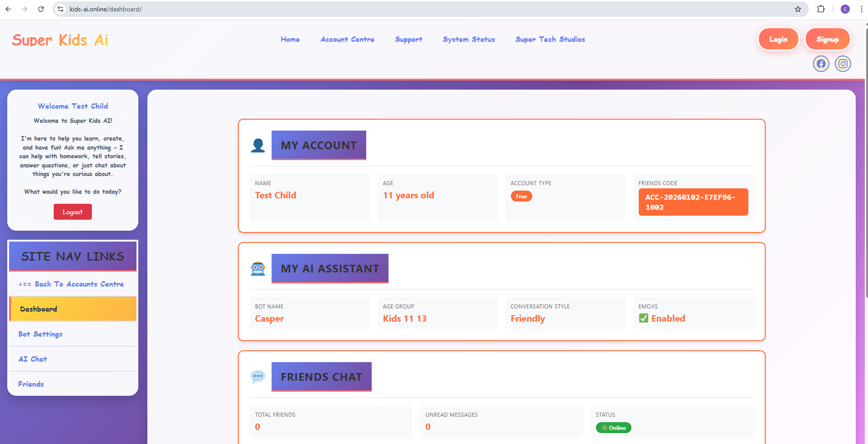The width and height of the screenshot is (868, 444).
Task: Click the age group Kids 11 13
Action: pos(405,318)
